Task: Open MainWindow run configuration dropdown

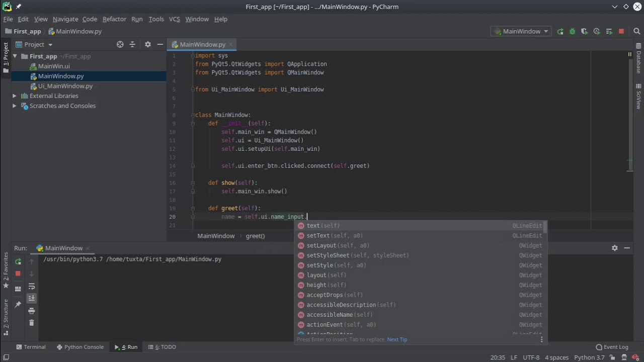Action: click(x=521, y=31)
